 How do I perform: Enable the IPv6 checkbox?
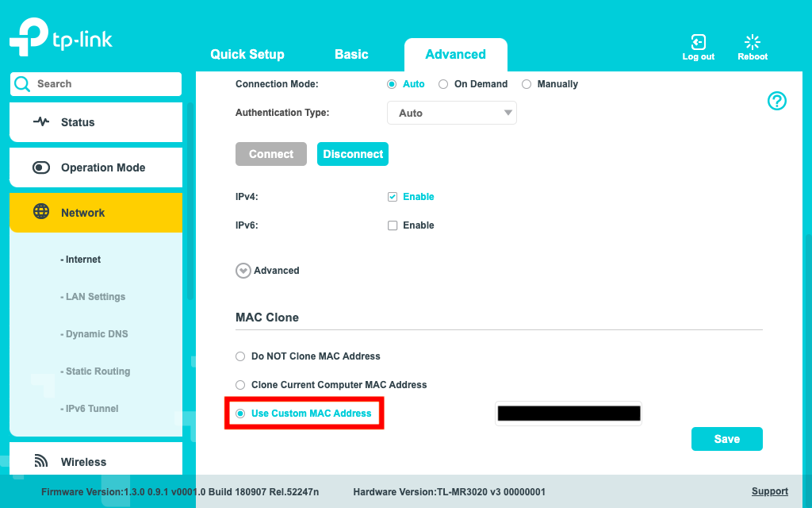pos(393,225)
